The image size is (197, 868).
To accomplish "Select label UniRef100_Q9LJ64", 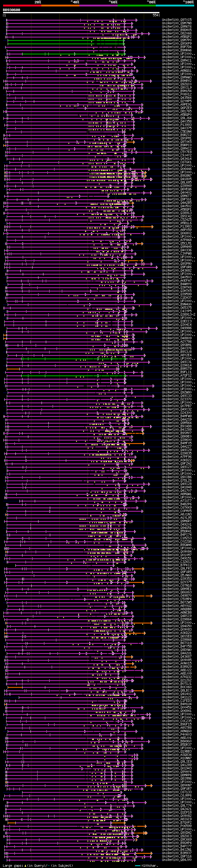I will (x=177, y=118).
